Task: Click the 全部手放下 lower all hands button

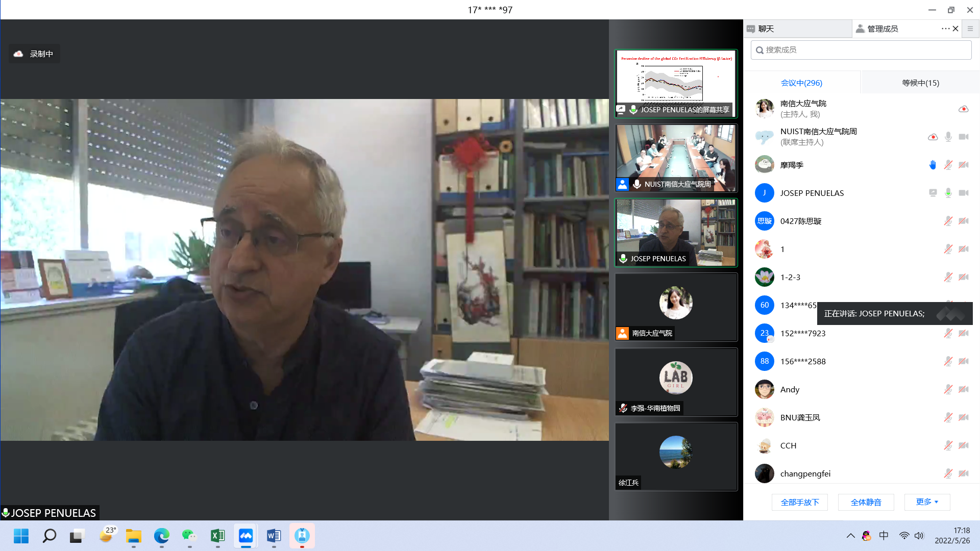Action: click(x=799, y=502)
